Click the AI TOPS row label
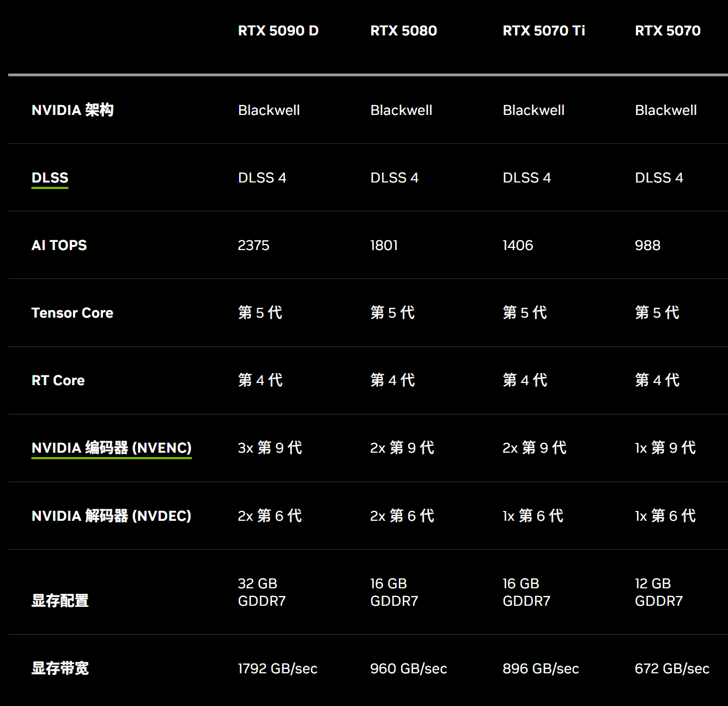The width and height of the screenshot is (728, 706). pos(59,245)
